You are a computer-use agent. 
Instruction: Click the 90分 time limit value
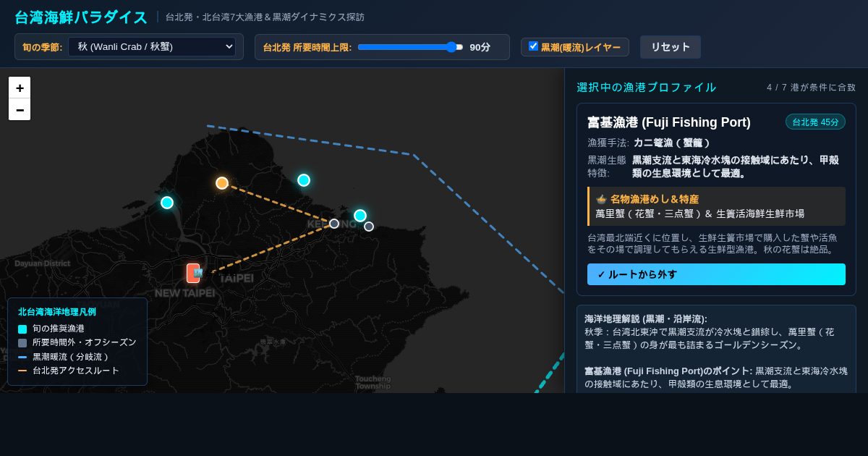[x=480, y=47]
